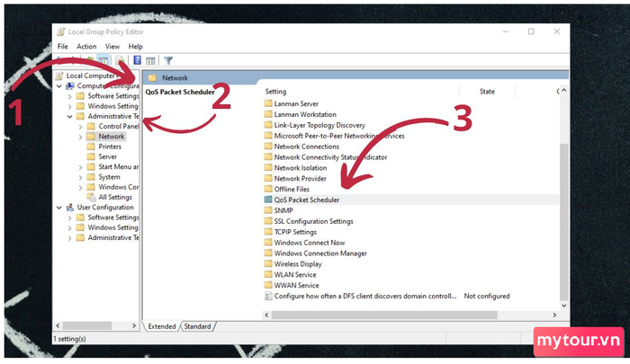630x364 pixels.
Task: Click the Windows Connect Now folder icon
Action: pos(268,243)
